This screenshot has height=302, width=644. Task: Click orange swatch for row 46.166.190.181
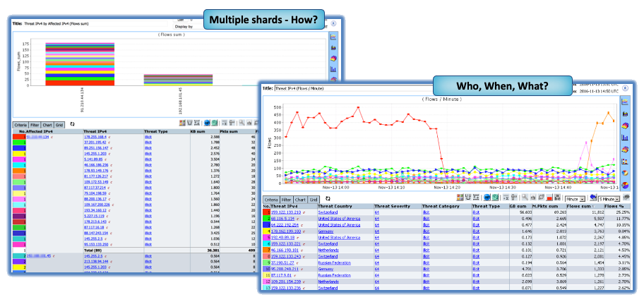[x=266, y=250]
